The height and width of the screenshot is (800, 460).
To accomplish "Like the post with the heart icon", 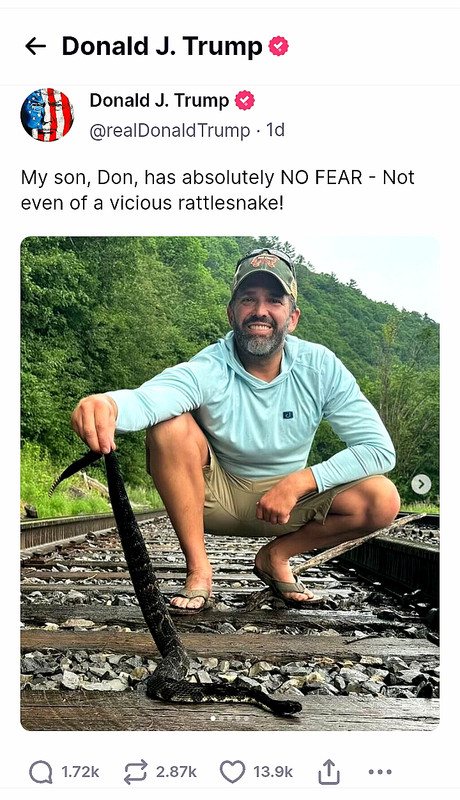I will tap(233, 772).
